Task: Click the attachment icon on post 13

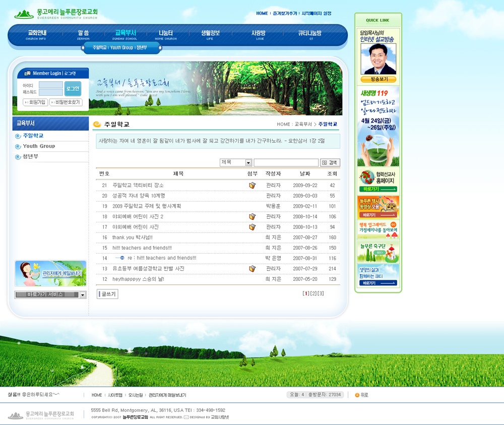Action: tap(253, 269)
